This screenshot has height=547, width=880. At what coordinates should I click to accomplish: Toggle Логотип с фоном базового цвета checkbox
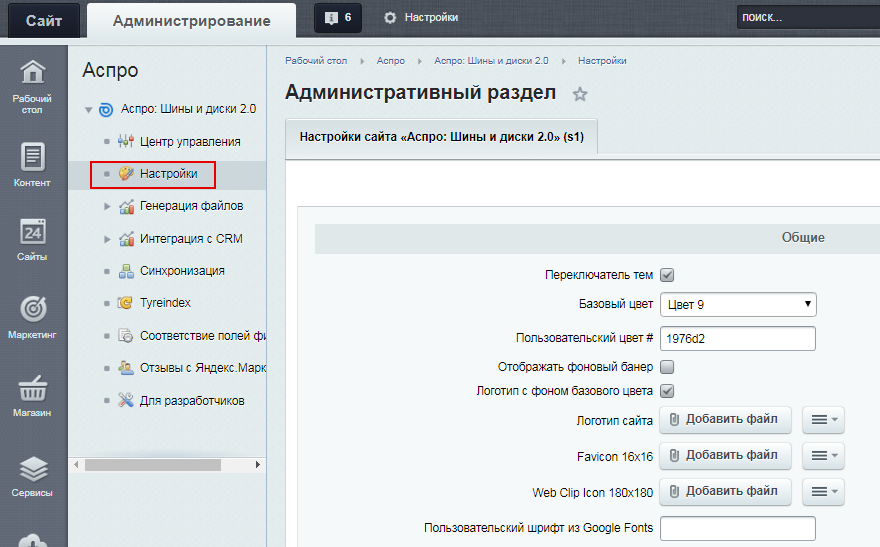[x=667, y=391]
